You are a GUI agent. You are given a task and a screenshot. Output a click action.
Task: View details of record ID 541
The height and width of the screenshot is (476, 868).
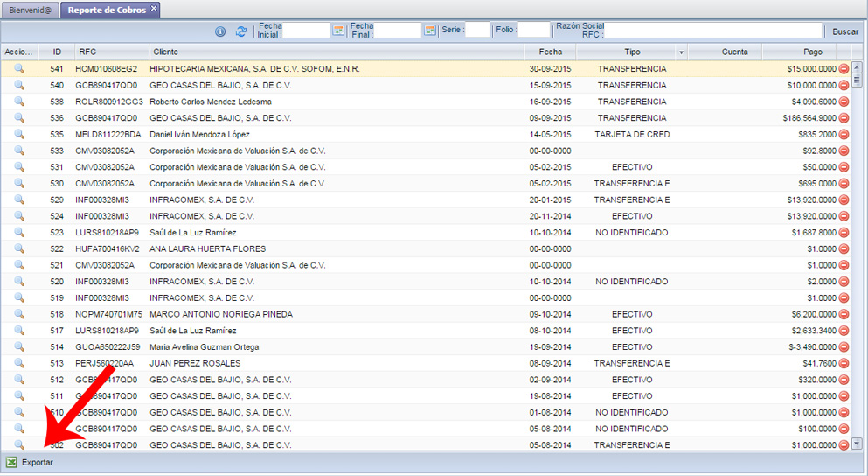(x=19, y=68)
